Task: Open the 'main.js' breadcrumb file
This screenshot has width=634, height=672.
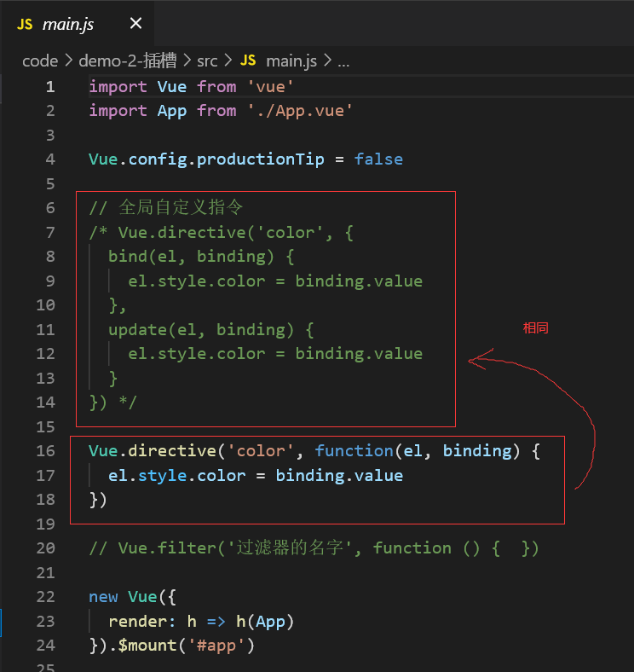Action: point(291,61)
